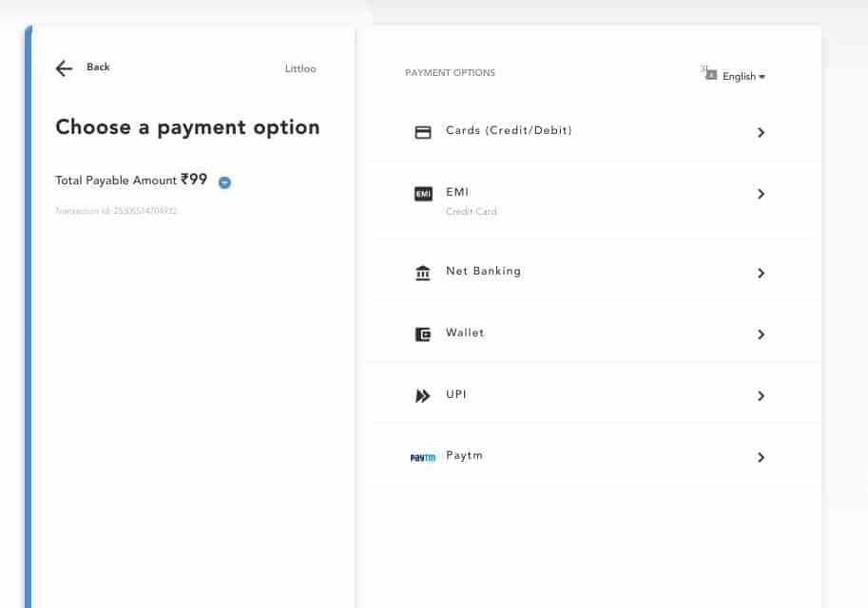Expand total payable amount details
Viewport: 868px width, 608px height.
tap(224, 182)
